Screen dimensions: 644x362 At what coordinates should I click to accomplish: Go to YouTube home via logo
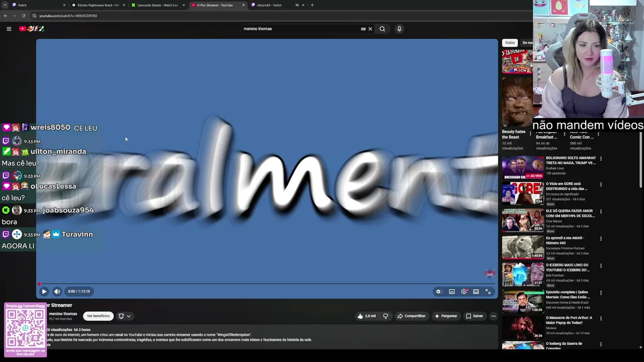32,29
